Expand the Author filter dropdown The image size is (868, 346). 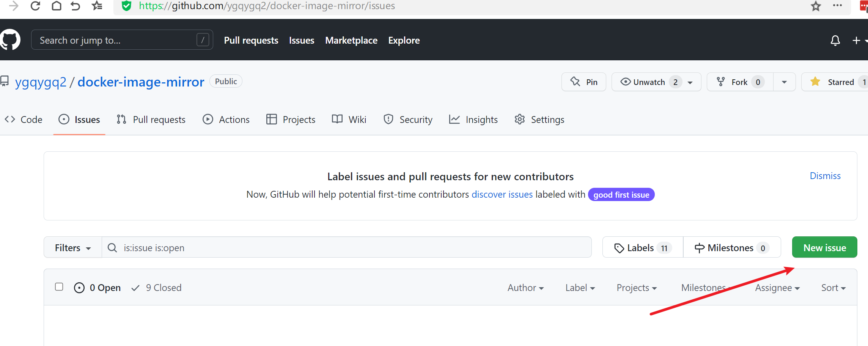[x=525, y=288]
